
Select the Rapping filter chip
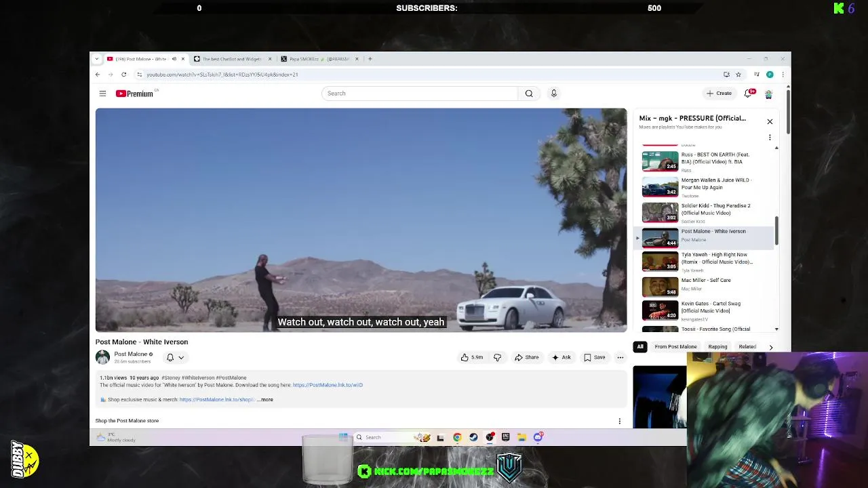717,347
